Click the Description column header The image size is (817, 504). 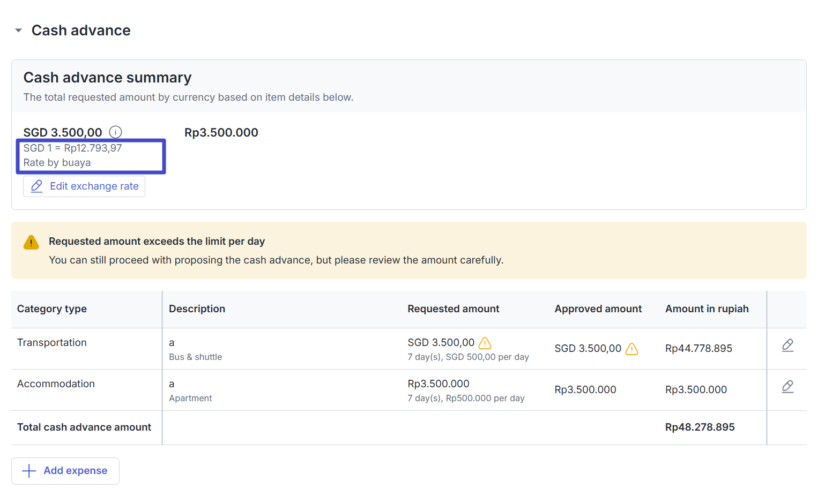point(197,309)
